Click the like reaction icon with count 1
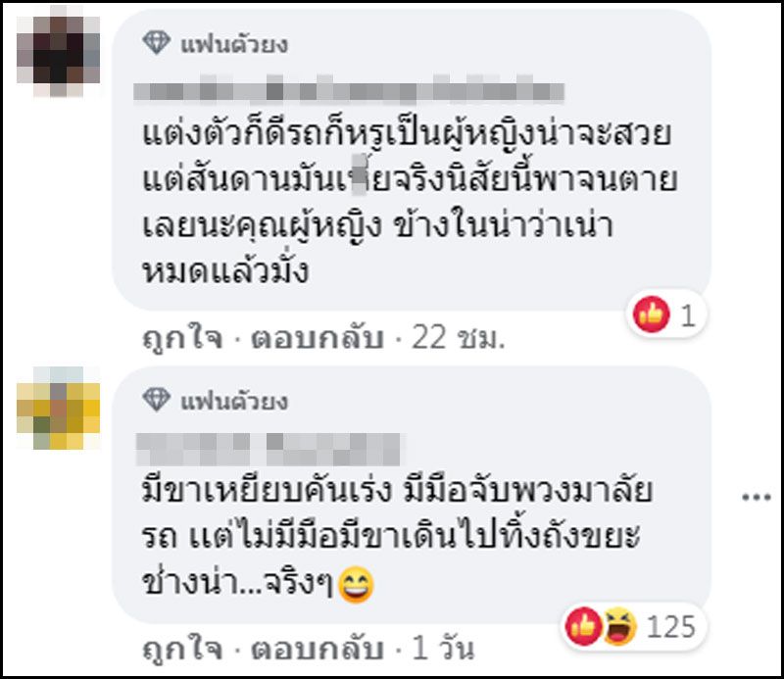The height and width of the screenshot is (679, 784). coord(651,315)
